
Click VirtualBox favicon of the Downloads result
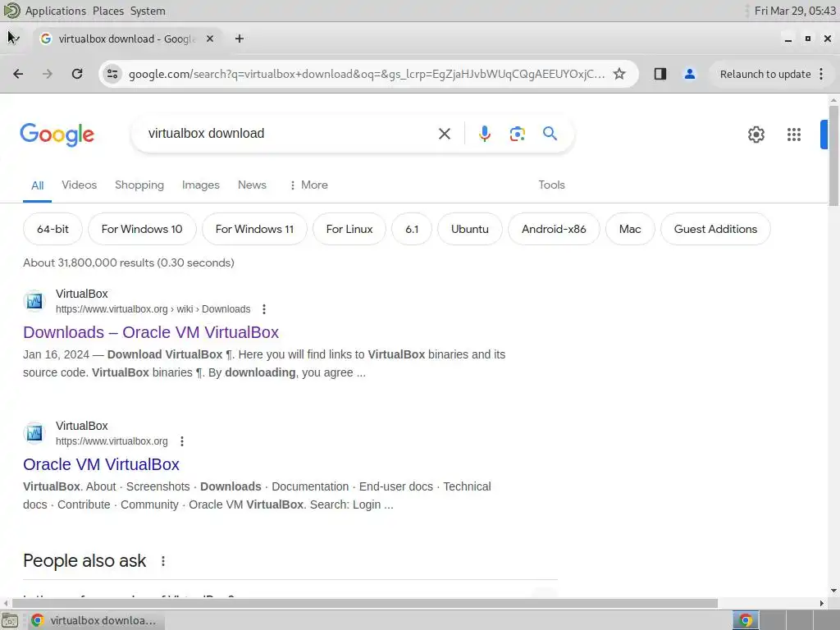(34, 301)
